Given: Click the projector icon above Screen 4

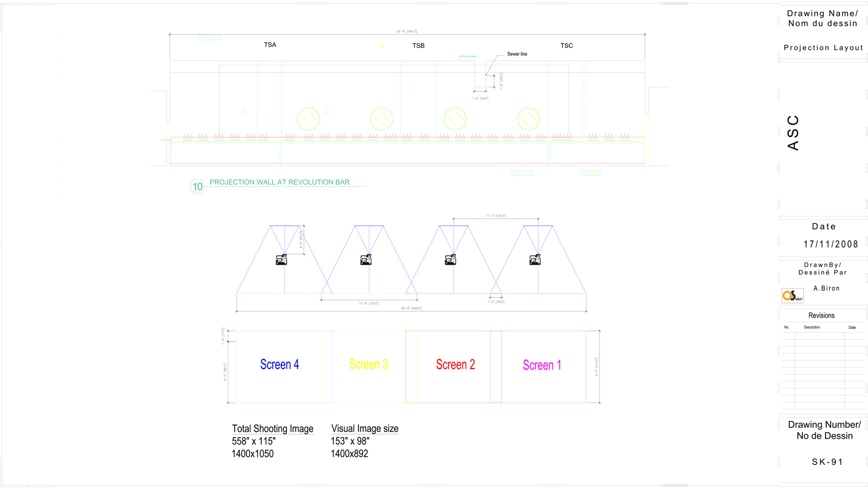Looking at the screenshot, I should click(281, 260).
